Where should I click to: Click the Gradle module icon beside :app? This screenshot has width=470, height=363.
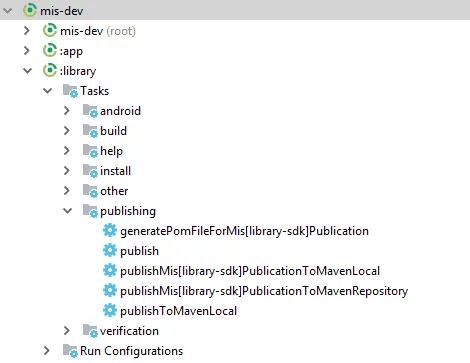coord(50,50)
